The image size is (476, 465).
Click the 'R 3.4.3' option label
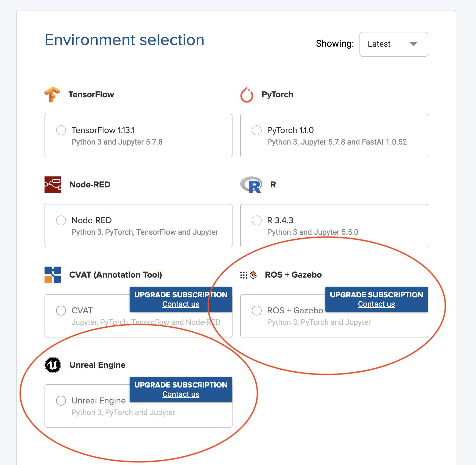click(280, 220)
